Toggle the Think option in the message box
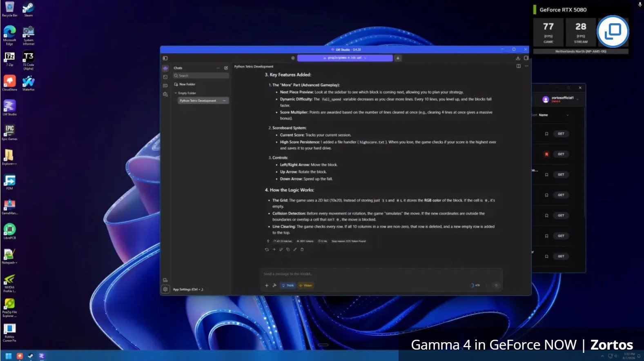 (288, 285)
